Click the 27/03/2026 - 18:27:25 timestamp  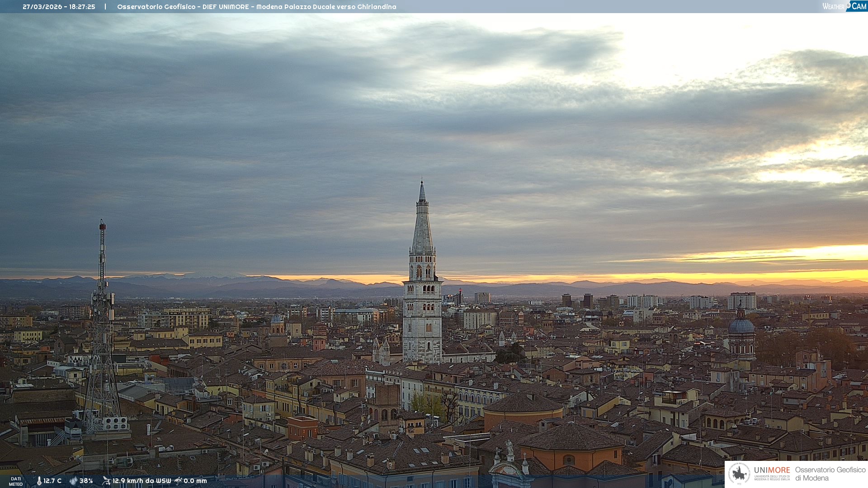coord(59,7)
